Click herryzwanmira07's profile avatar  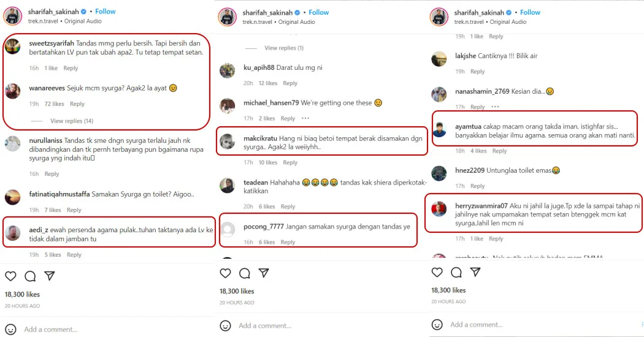tap(439, 208)
